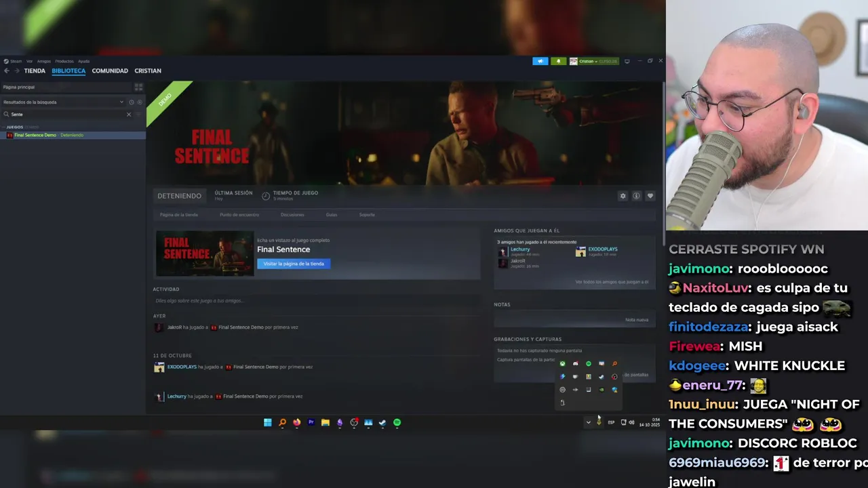
Task: Click the library search field containing Sente
Action: tap(66, 114)
